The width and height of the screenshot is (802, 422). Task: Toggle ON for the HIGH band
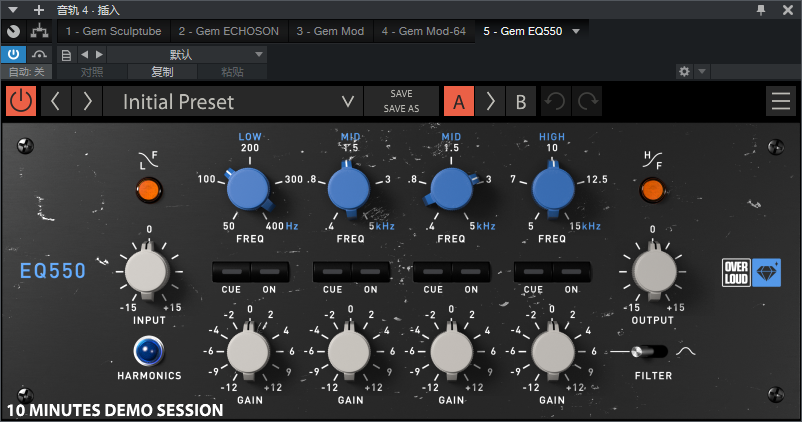pos(571,272)
